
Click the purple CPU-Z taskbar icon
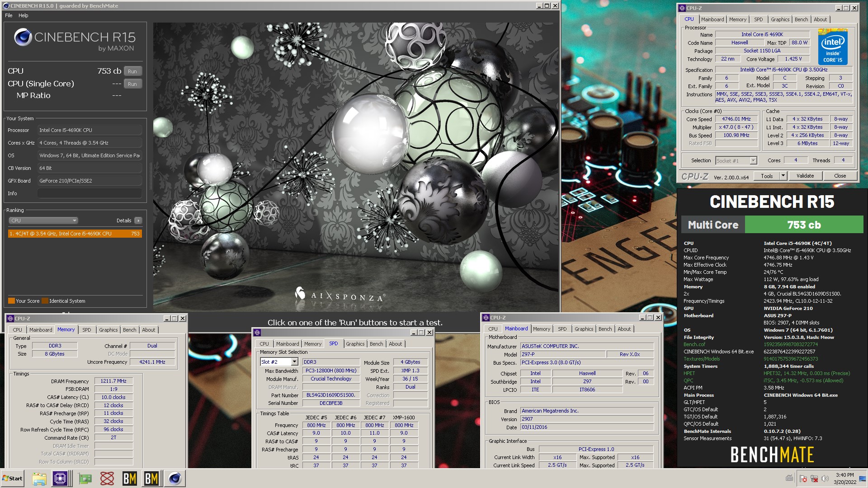(60, 479)
